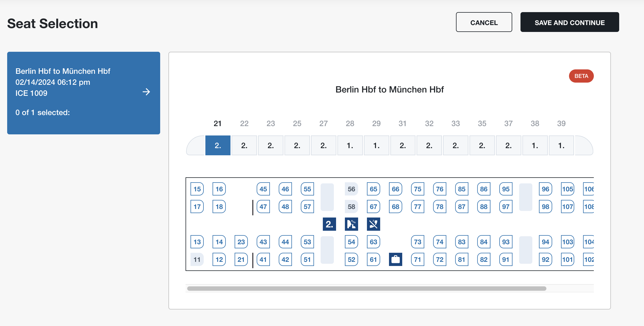Viewport: 644px width, 326px height.
Task: Select seat 21 beside seat 12
Action: pos(241,259)
